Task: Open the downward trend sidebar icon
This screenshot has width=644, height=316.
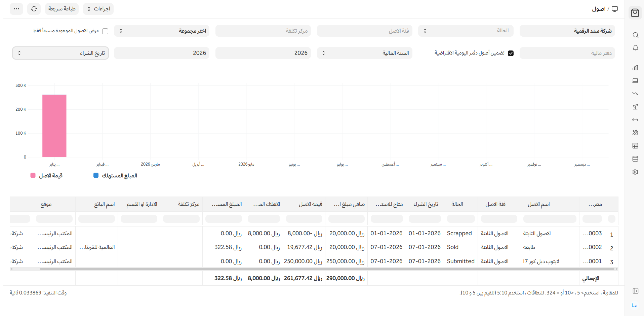Action: click(x=635, y=94)
